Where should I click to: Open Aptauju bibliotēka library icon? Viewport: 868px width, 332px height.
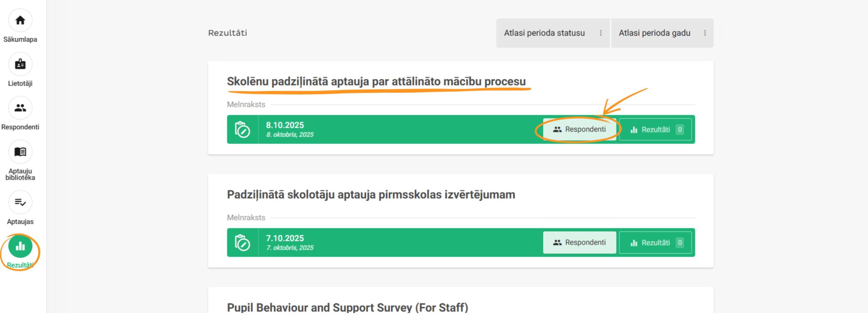pyautogui.click(x=20, y=152)
